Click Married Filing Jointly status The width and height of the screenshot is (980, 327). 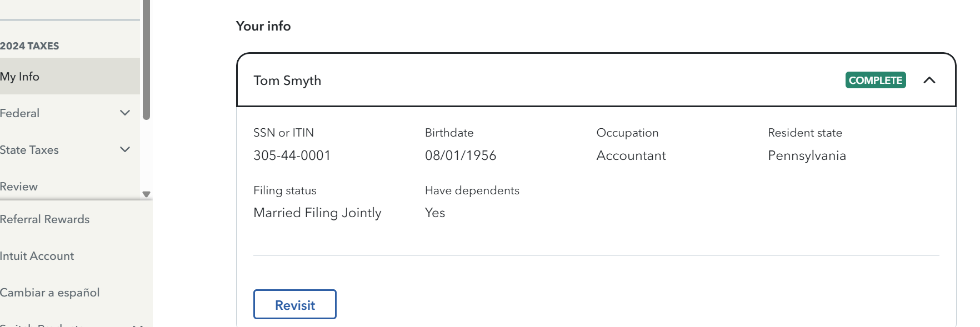click(x=317, y=213)
